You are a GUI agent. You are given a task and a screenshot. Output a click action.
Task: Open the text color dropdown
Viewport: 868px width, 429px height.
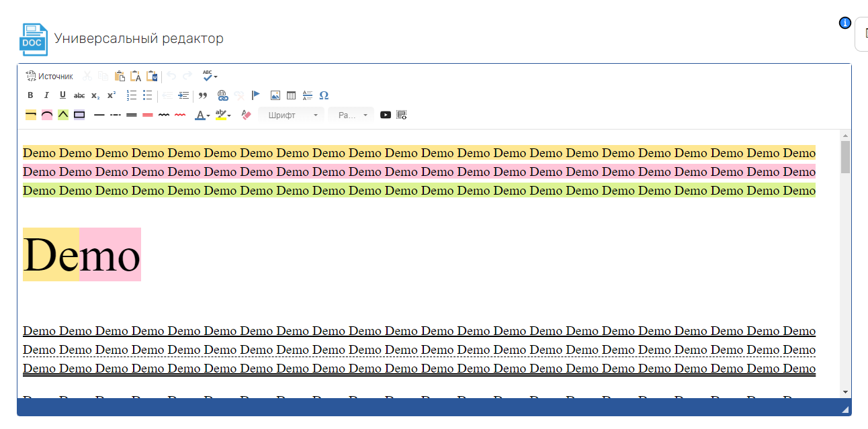point(202,115)
